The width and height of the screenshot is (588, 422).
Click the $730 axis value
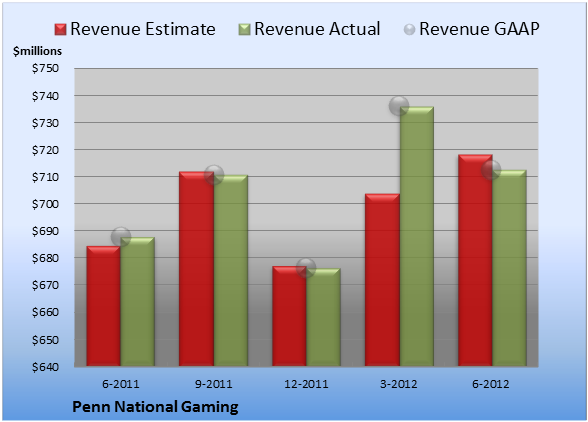pos(45,123)
